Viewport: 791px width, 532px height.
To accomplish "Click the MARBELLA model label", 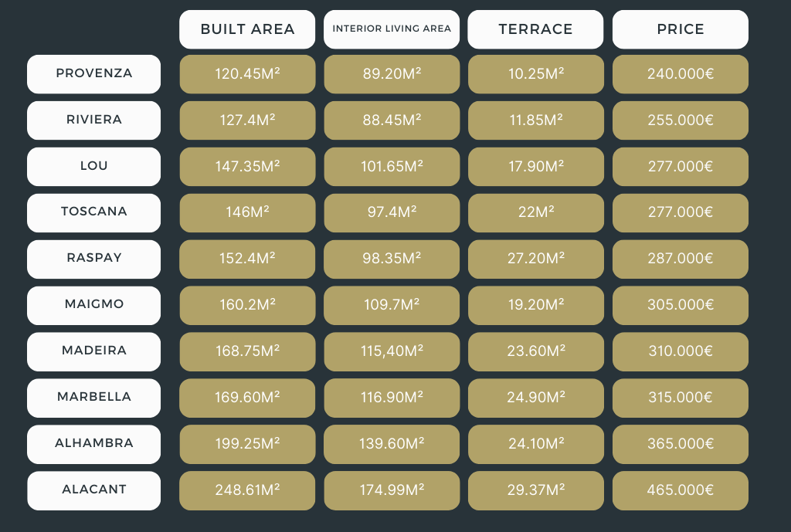I will [93, 398].
